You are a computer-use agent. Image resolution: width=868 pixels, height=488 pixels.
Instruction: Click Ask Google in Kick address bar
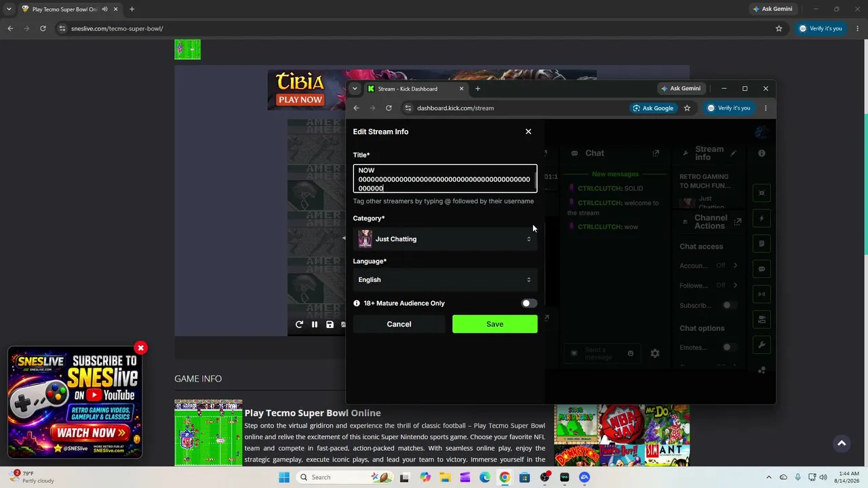pyautogui.click(x=653, y=108)
